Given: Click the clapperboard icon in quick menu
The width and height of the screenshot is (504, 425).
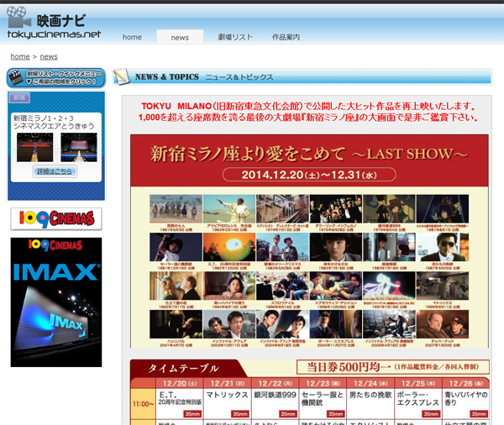Looking at the screenshot, I should (16, 78).
